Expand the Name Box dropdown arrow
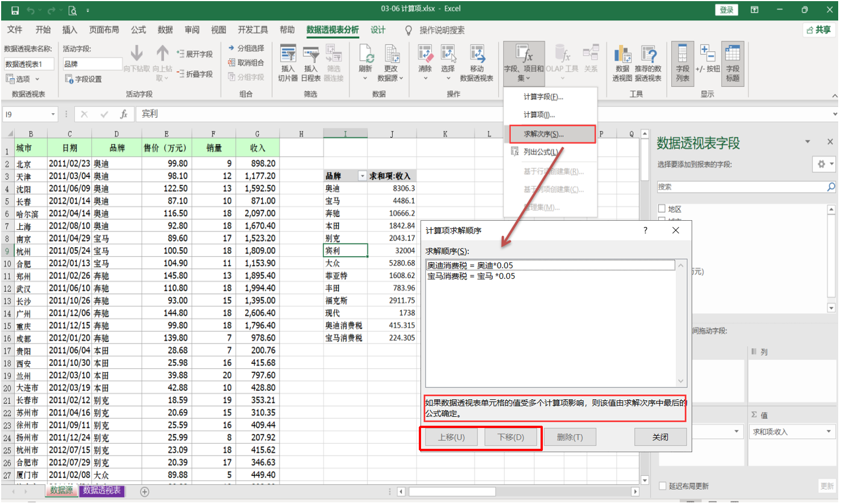 [x=53, y=114]
